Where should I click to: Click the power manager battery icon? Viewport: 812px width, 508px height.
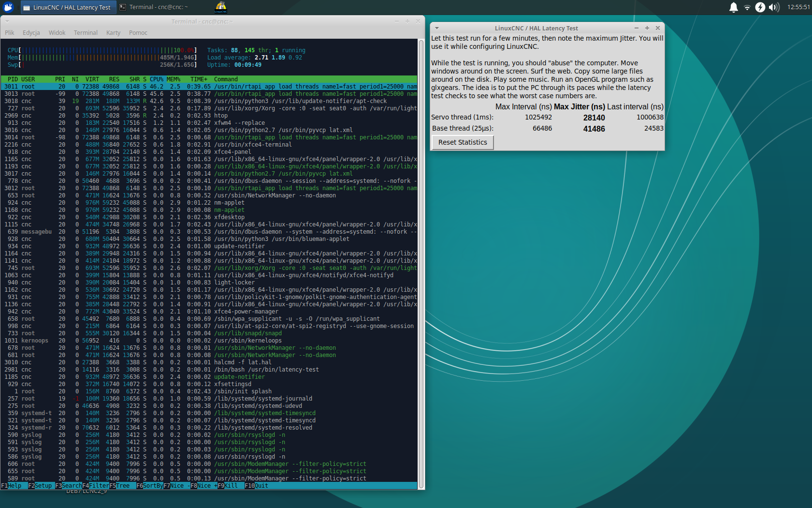(760, 7)
